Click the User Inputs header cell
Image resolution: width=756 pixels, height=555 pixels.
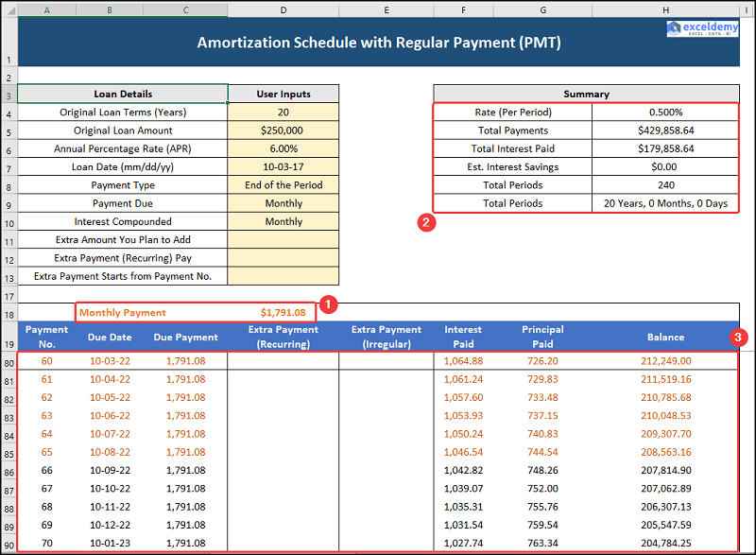pos(283,94)
